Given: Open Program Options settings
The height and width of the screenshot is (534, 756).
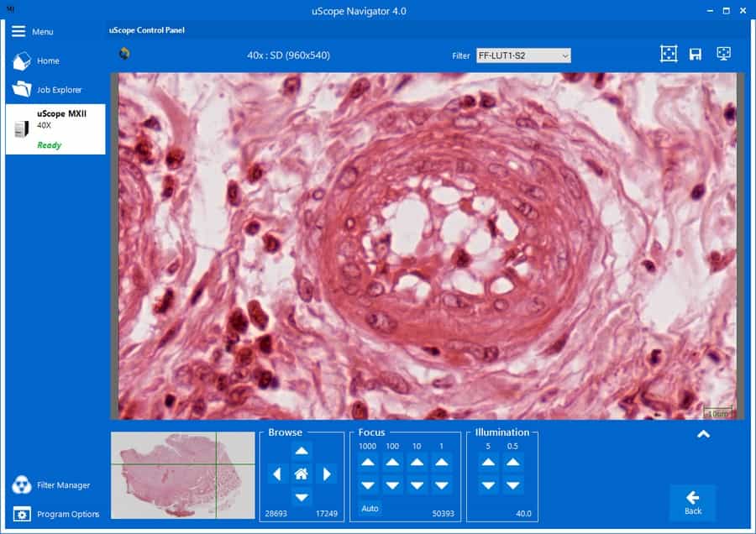Looking at the screenshot, I should coord(23,514).
